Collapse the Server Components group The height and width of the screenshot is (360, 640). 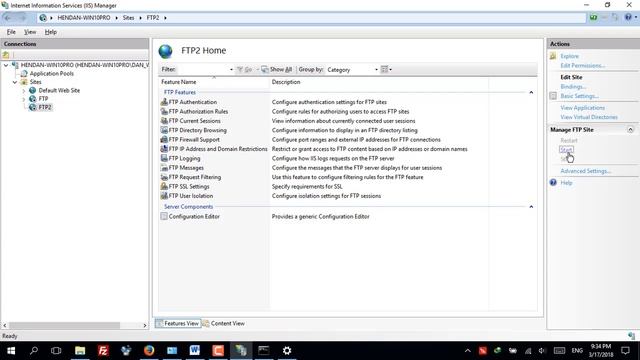point(531,207)
